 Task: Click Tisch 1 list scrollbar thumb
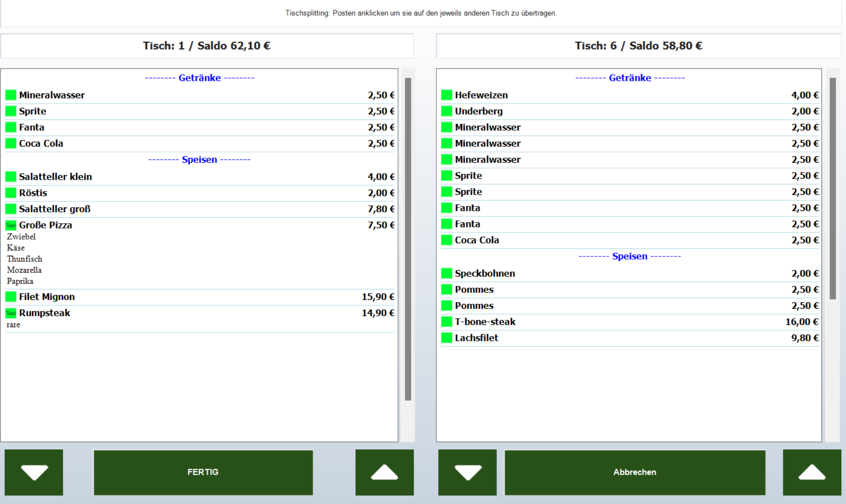tap(408, 239)
